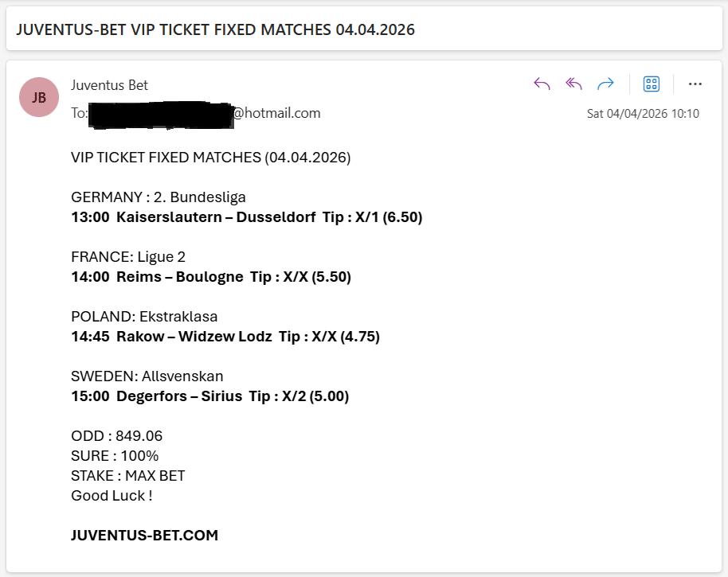Click the Reims – Boulogne tip line
The width and height of the screenshot is (728, 577).
click(x=210, y=277)
